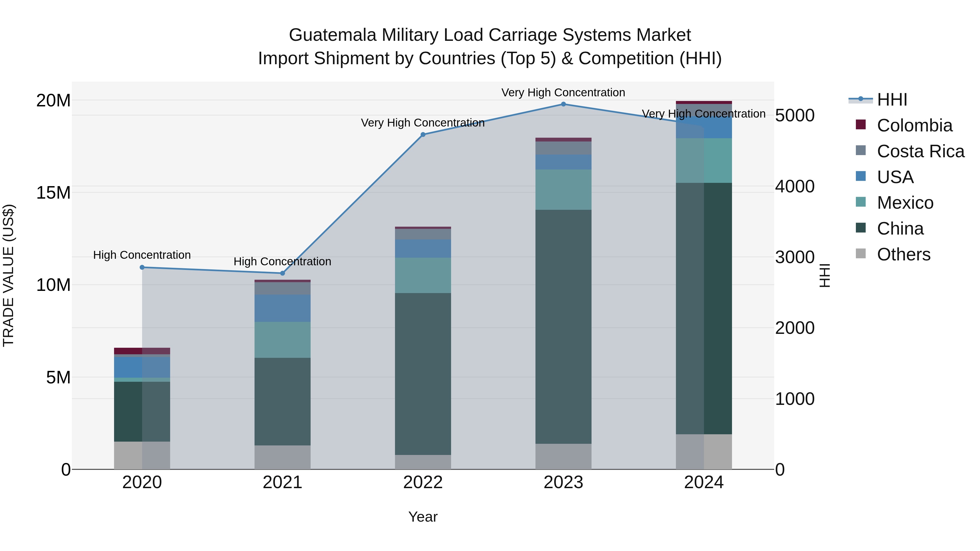Click the rotated HHI right axis title

tap(824, 275)
